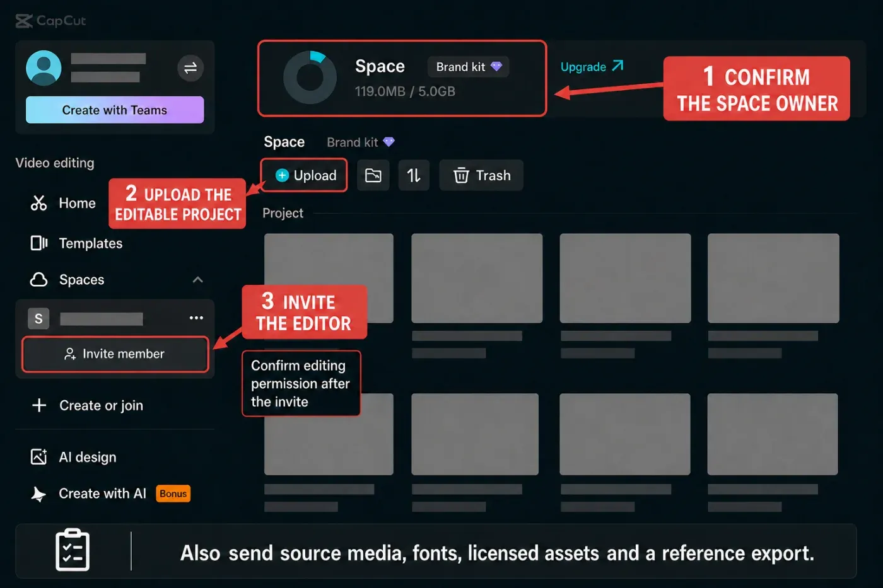Click the Templates icon
This screenshot has width=883, height=588.
(39, 243)
